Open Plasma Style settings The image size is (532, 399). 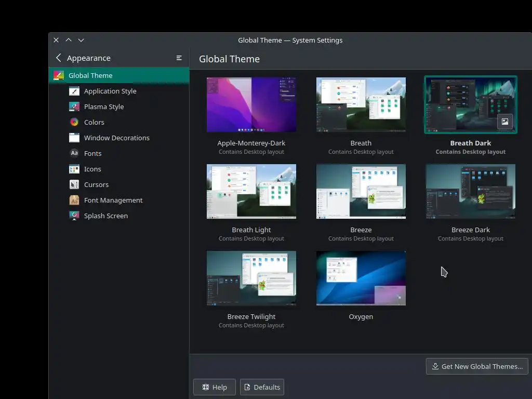119,107
